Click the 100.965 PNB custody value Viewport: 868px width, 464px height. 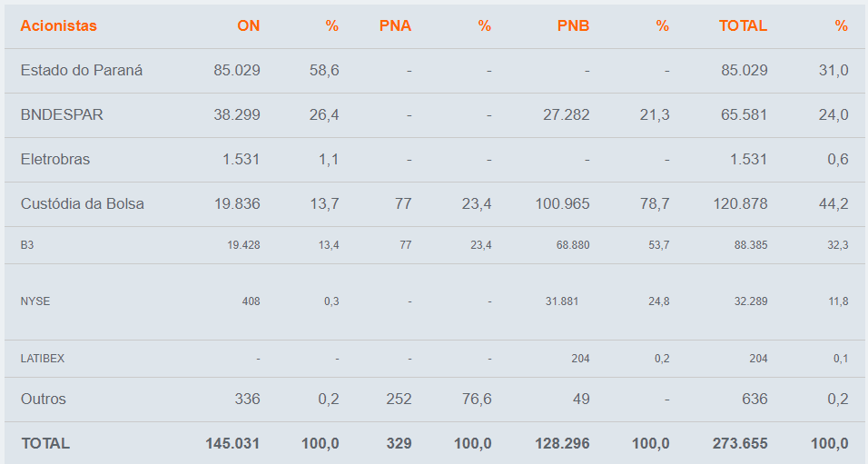click(x=562, y=203)
